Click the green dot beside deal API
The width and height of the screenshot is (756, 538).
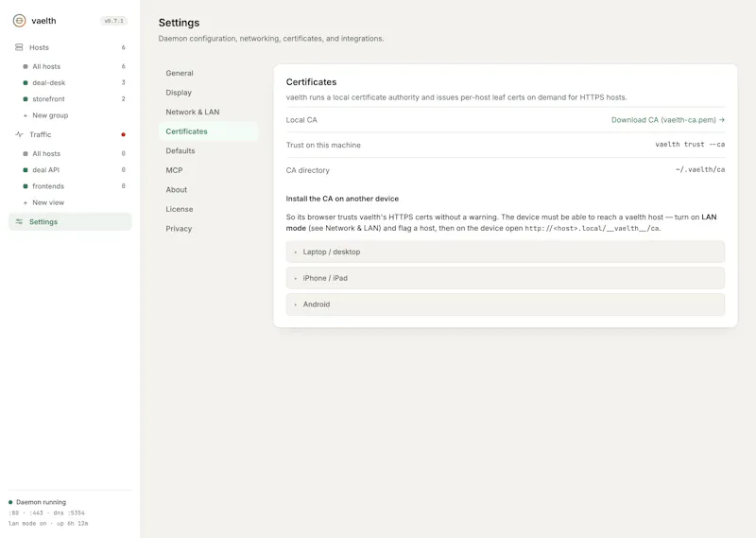tap(26, 170)
